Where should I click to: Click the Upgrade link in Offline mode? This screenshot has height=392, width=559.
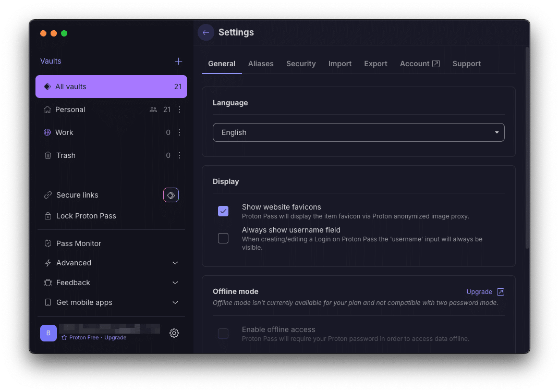pos(480,292)
